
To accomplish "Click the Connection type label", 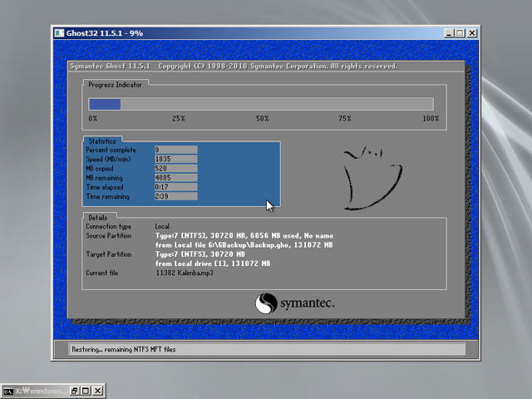I will (x=109, y=226).
